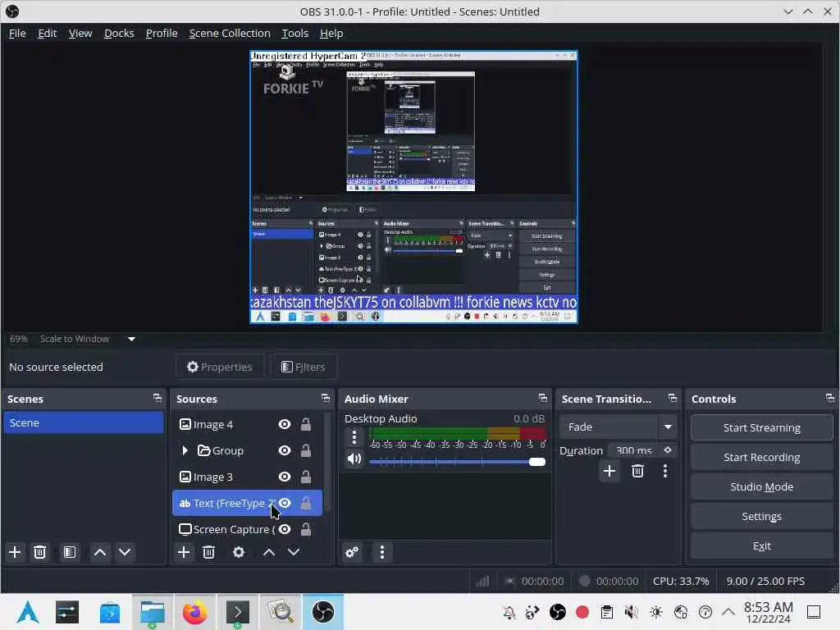Open the application launcher on taskbar

pyautogui.click(x=27, y=612)
